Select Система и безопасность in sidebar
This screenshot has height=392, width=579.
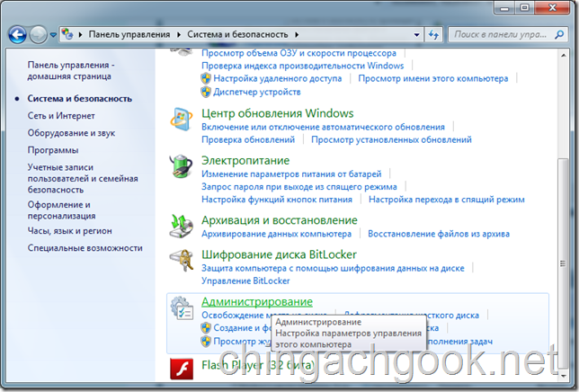[79, 99]
